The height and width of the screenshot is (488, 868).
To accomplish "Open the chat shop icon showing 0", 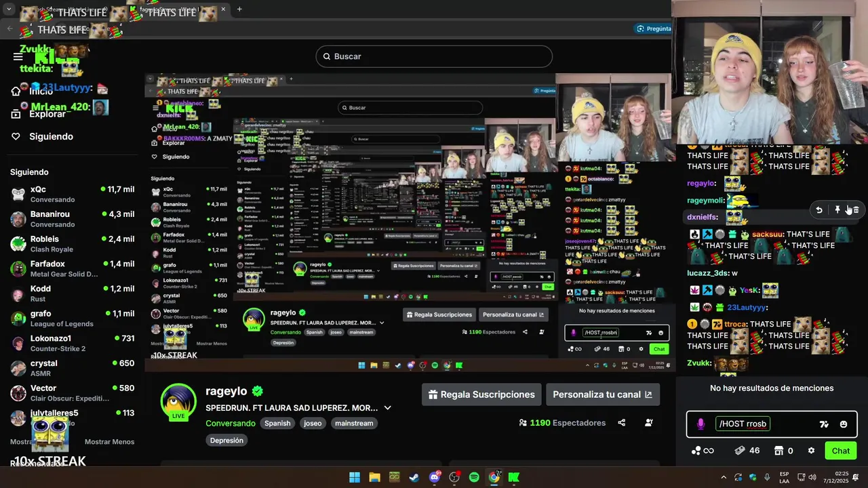I will 785,451.
